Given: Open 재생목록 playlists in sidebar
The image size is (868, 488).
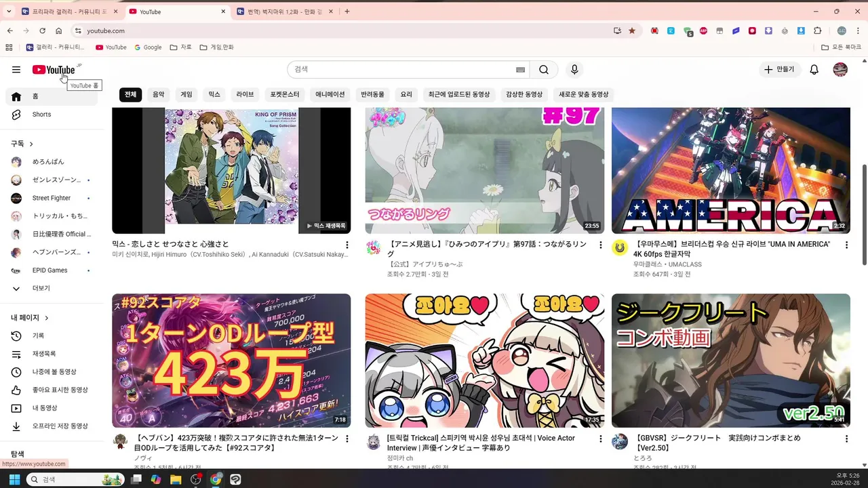Looking at the screenshot, I should pyautogui.click(x=52, y=354).
